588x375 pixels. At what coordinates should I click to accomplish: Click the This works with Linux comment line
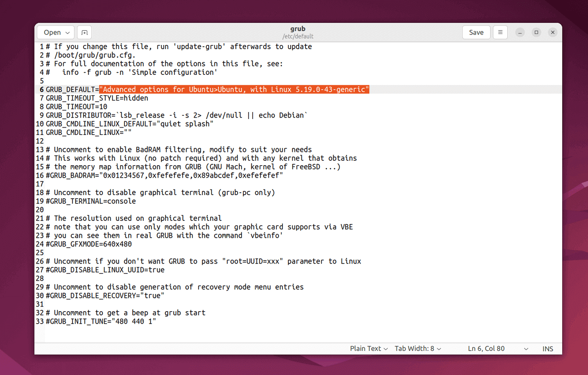click(x=201, y=158)
